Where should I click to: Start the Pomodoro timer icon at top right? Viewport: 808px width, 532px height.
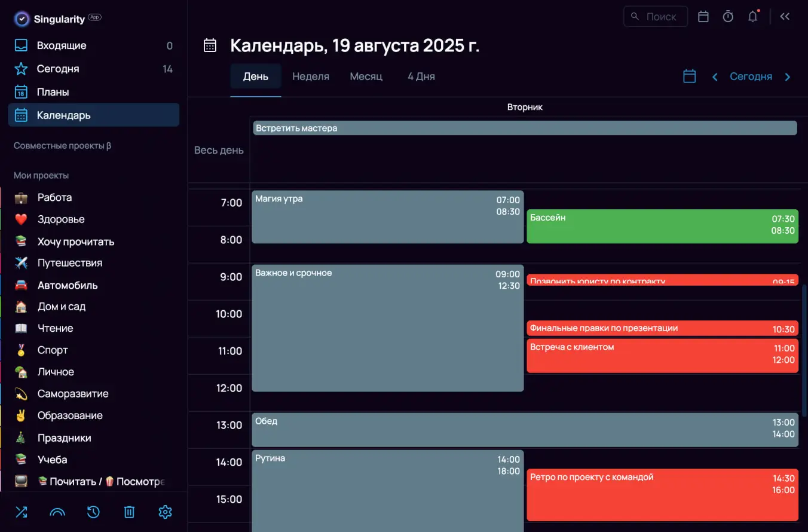[727, 16]
